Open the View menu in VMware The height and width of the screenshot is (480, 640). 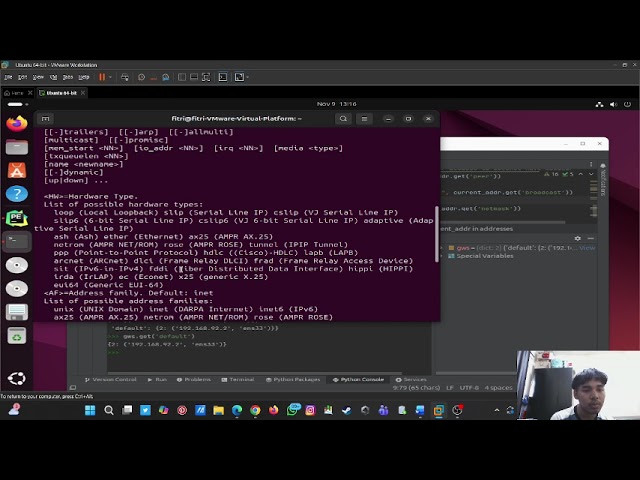pos(38,77)
